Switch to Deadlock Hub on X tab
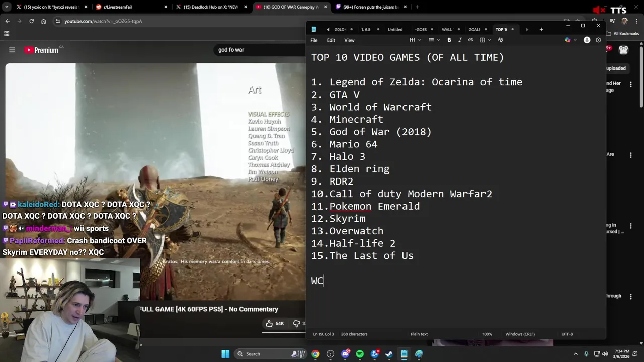Screen dimensions: 644x362 pyautogui.click(x=211, y=7)
